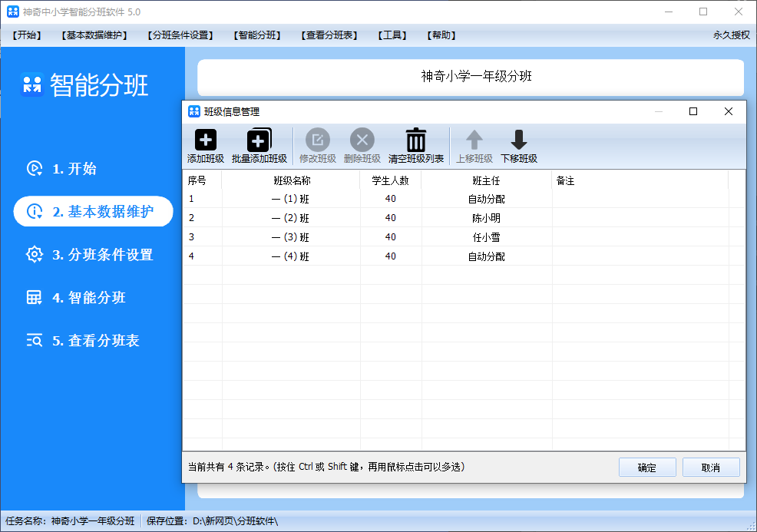Select the 一 (2) 班 row in table
This screenshot has width=757, height=532.
tap(291, 218)
